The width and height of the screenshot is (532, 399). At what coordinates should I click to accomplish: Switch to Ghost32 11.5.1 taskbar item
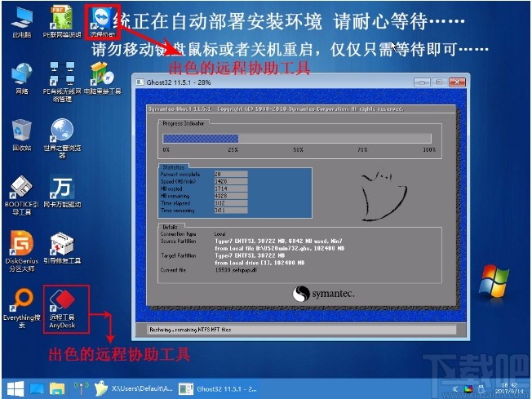(218, 389)
